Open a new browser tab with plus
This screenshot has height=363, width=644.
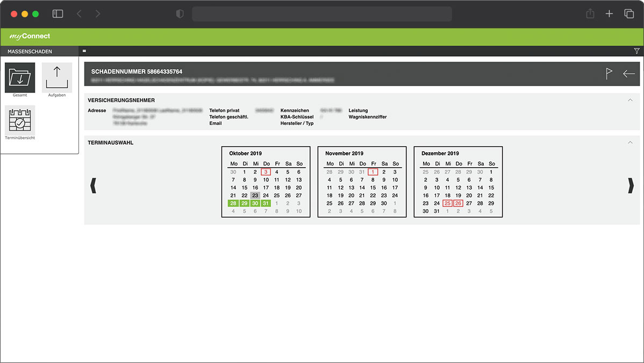pyautogui.click(x=609, y=14)
